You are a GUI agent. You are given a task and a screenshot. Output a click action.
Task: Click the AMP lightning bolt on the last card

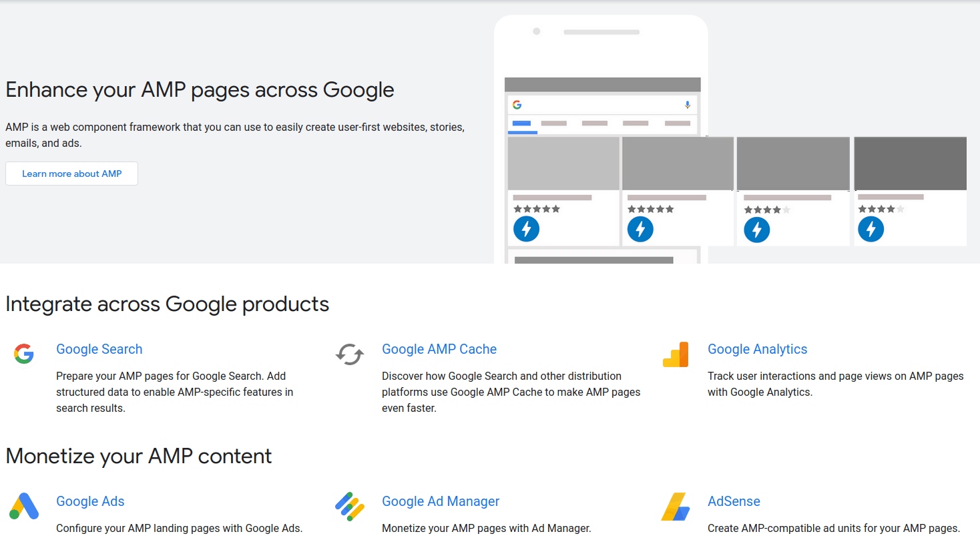(871, 229)
